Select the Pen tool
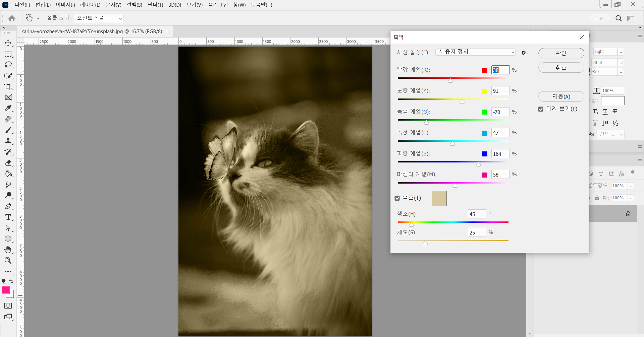Screen dimensions: 644x337 point(8,206)
